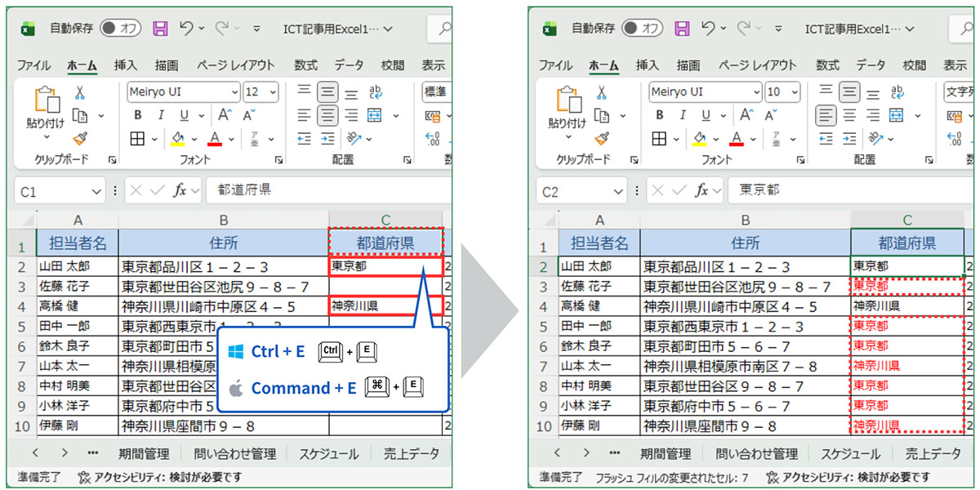Switch to the データ ribbon tab
This screenshot has height=490, width=980.
click(x=347, y=65)
